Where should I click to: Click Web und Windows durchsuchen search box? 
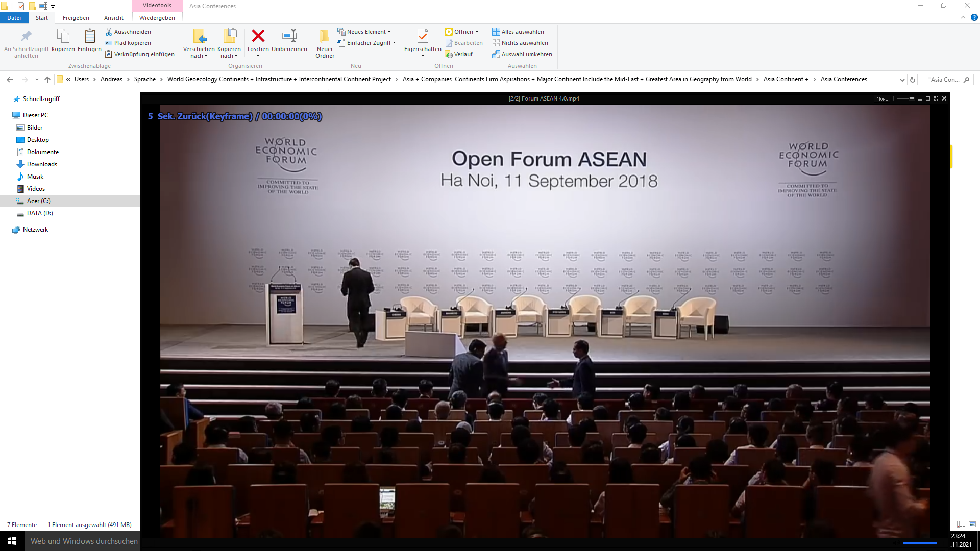pos(82,541)
